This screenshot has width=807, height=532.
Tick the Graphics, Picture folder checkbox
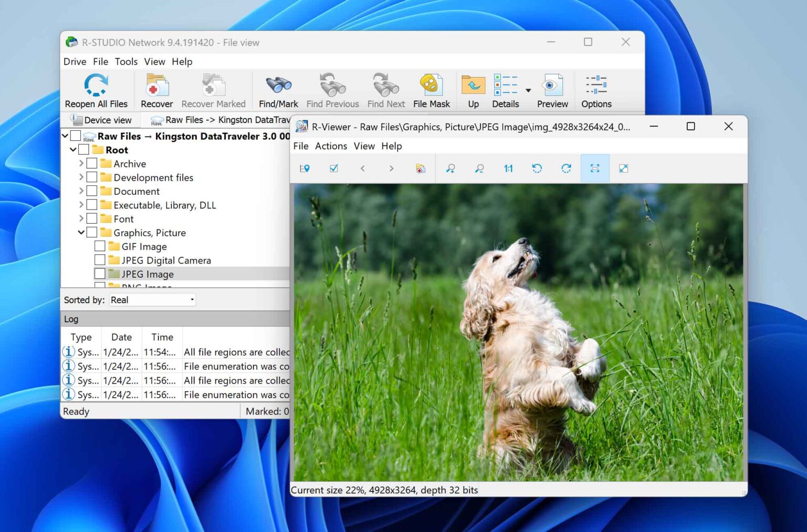pyautogui.click(x=92, y=232)
